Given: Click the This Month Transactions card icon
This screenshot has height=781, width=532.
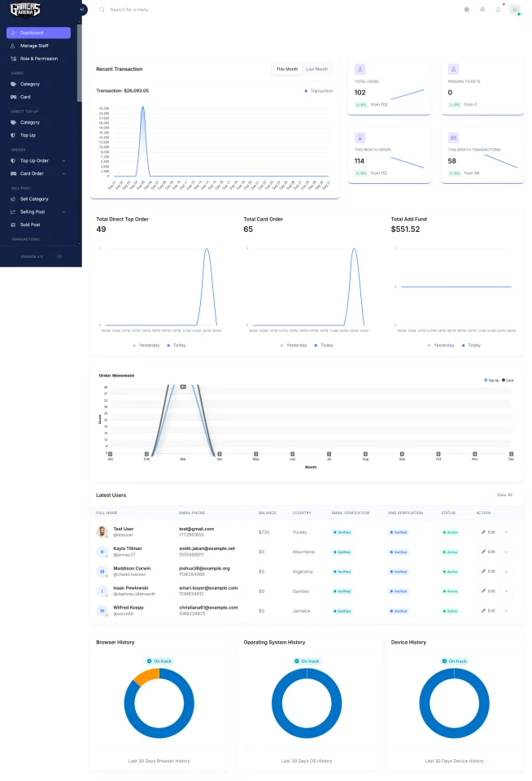Looking at the screenshot, I should (x=453, y=137).
